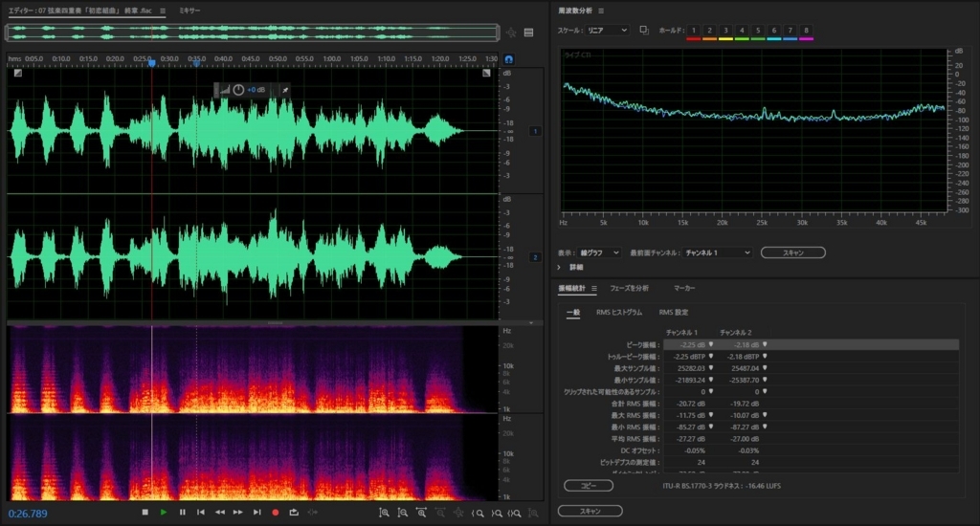The image size is (980, 526).
Task: Click the blue playhead marker on ruler
Action: (x=152, y=63)
